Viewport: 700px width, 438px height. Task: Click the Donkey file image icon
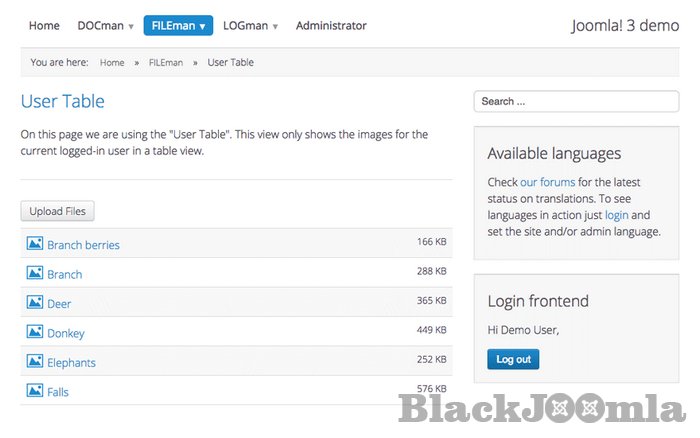34,332
